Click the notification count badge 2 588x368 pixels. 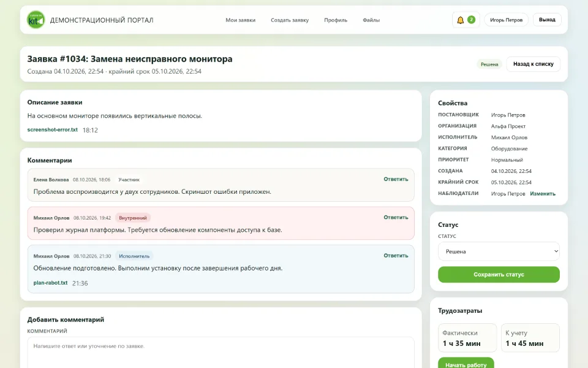[472, 20]
